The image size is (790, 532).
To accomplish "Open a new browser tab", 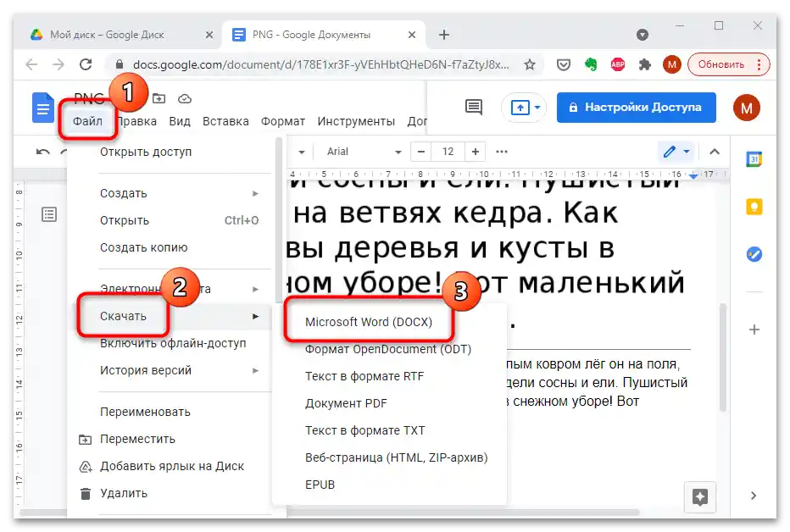I will click(x=443, y=35).
